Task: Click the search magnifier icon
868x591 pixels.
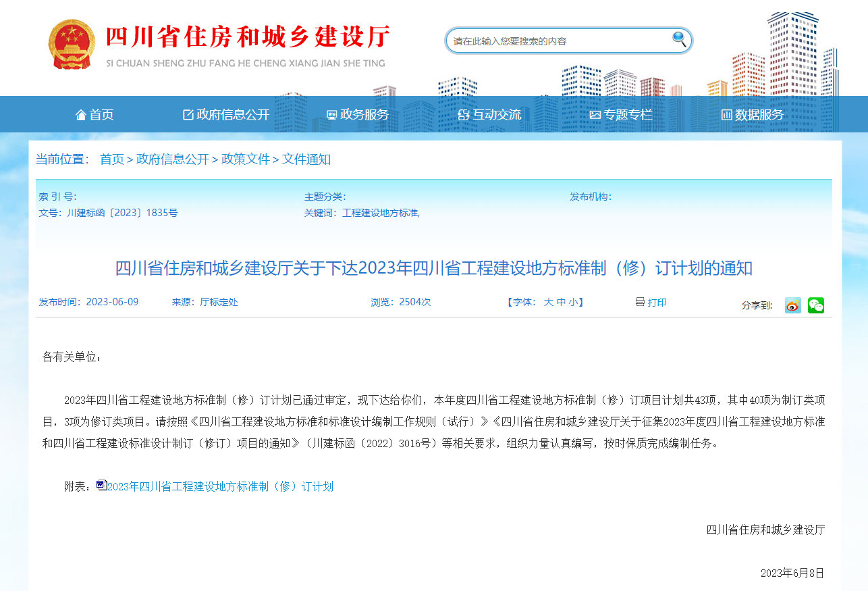Action: pyautogui.click(x=680, y=40)
